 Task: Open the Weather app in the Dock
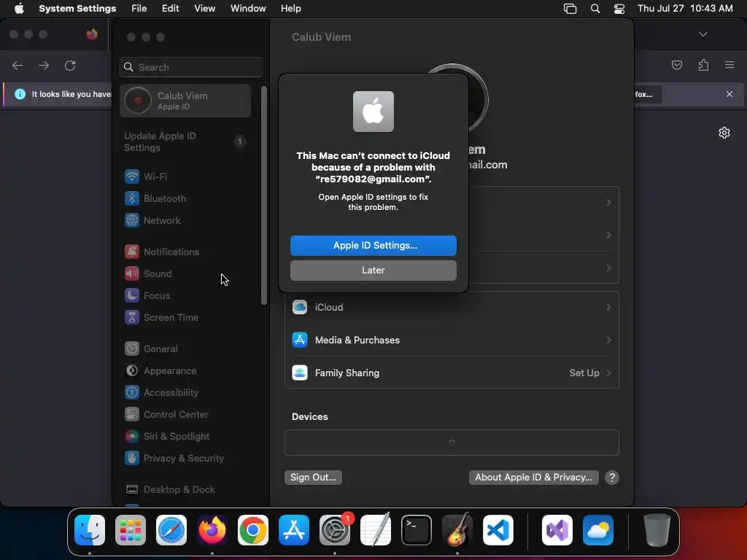[598, 530]
